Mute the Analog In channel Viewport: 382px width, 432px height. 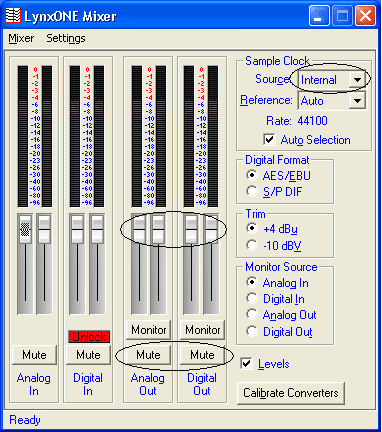pos(34,355)
